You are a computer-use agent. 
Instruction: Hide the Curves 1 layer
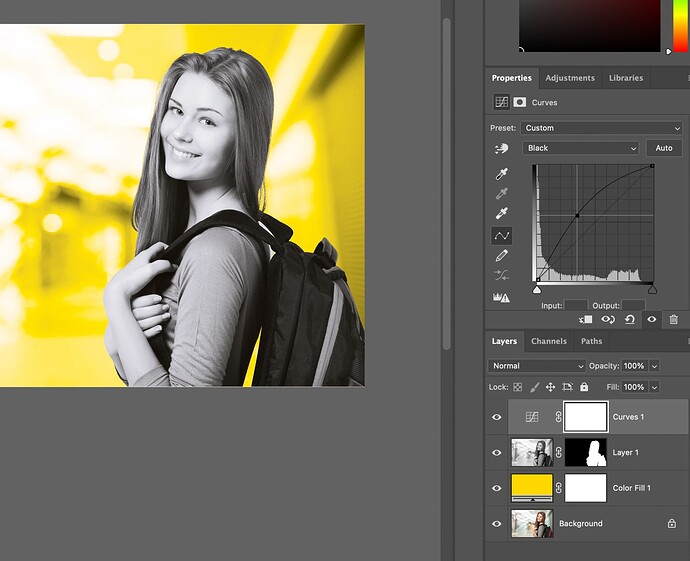[497, 417]
